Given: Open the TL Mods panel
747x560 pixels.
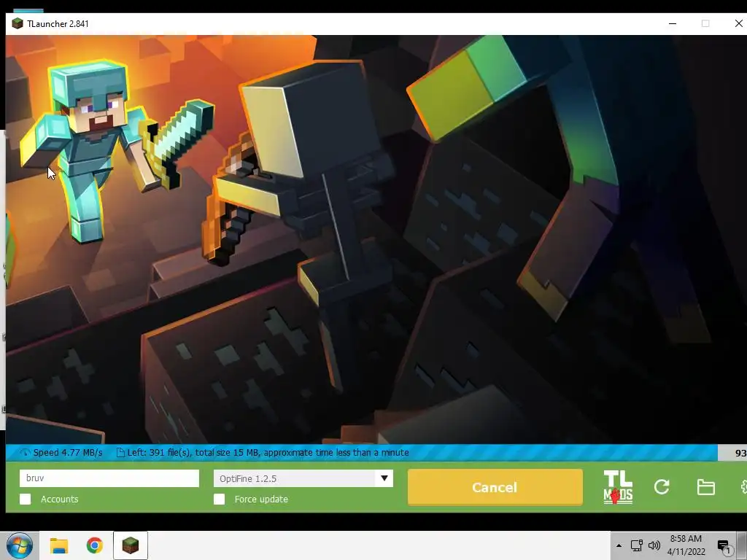Looking at the screenshot, I should point(618,487).
